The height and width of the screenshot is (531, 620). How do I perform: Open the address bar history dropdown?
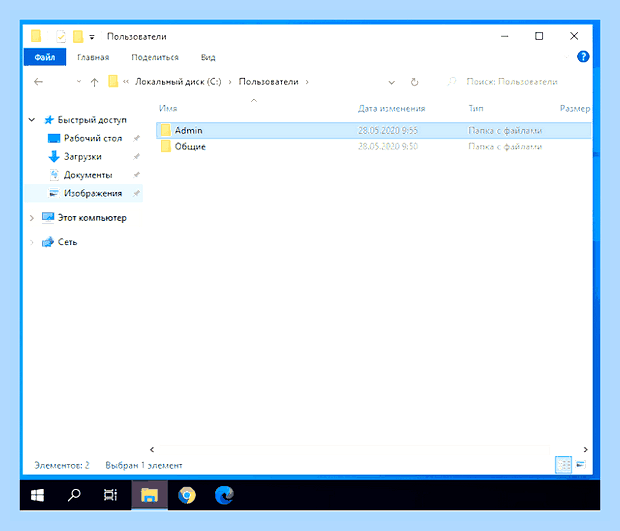tap(391, 82)
